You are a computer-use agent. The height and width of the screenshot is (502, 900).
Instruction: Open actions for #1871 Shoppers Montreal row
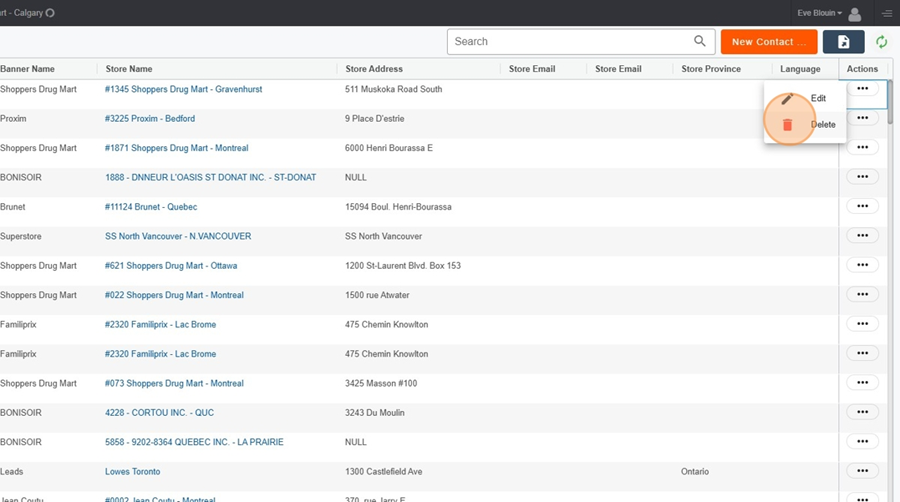pos(862,147)
